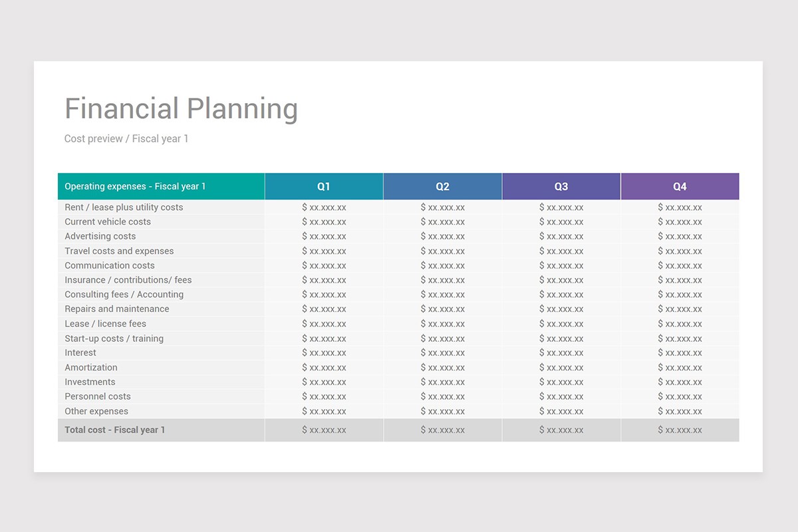Select the Q1 value for Interest row
Image resolution: width=798 pixels, height=532 pixels.
324,352
